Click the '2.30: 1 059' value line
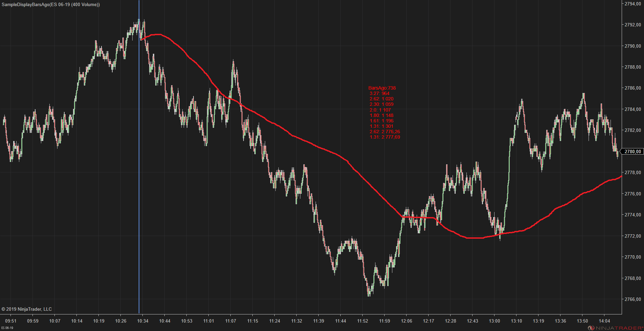The width and height of the screenshot is (644, 331). tap(382, 104)
